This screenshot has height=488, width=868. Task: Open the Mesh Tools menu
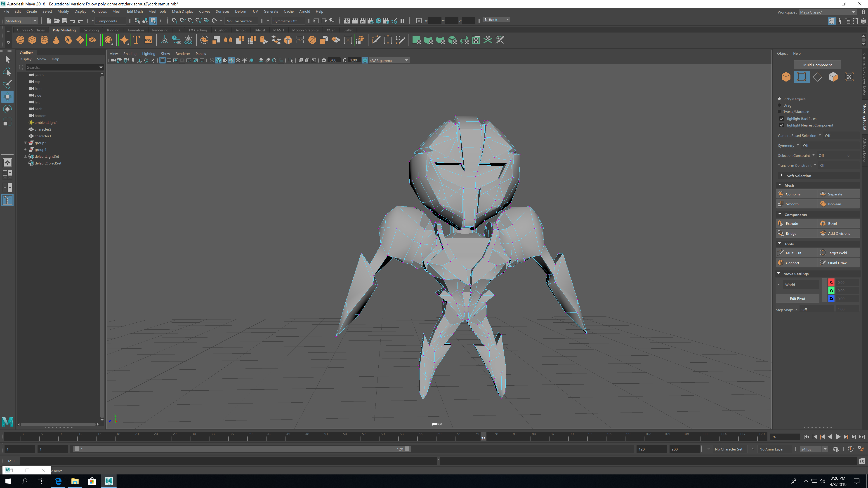click(157, 11)
